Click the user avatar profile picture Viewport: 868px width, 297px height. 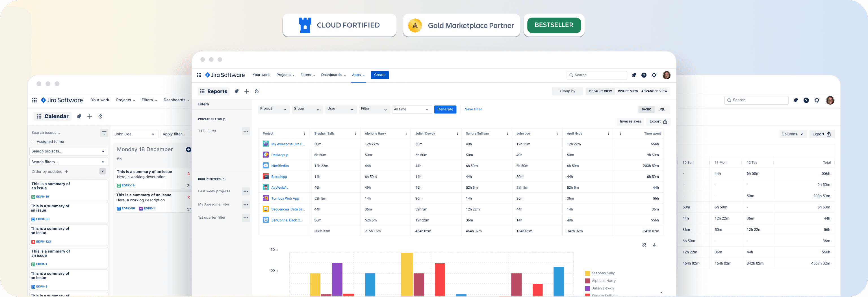click(667, 75)
